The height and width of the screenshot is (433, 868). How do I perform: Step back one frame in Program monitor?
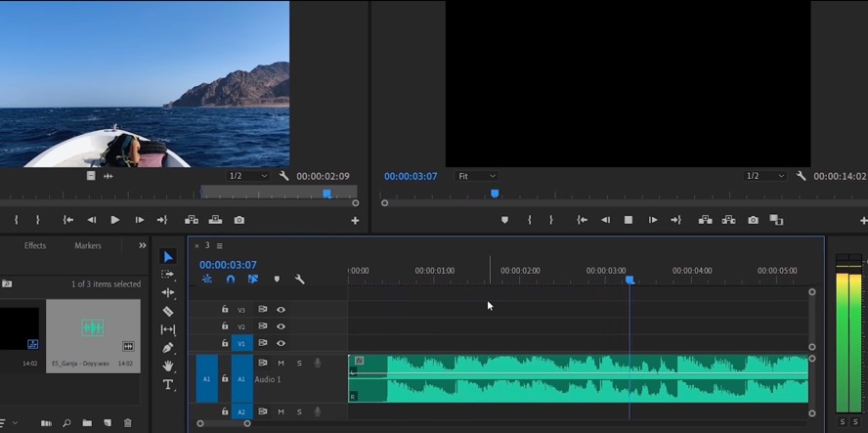(605, 220)
